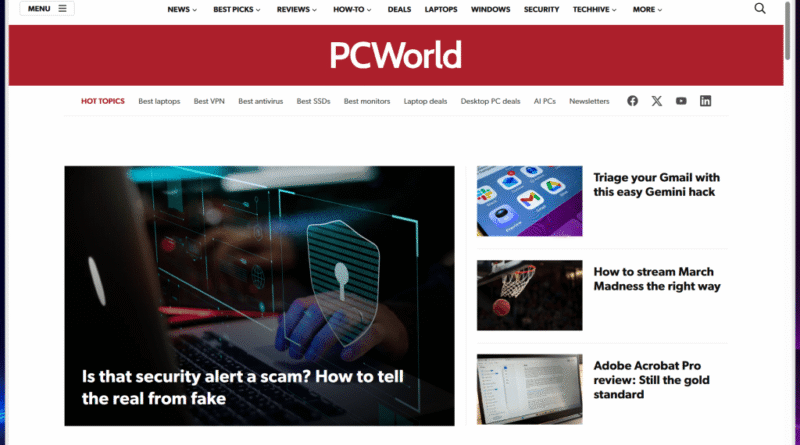Open the Gmail apps article thumbnail
This screenshot has width=800, height=445.
530,201
